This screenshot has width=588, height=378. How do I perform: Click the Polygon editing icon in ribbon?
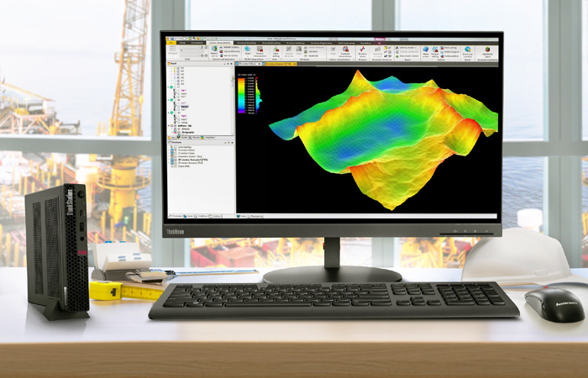pyautogui.click(x=434, y=51)
